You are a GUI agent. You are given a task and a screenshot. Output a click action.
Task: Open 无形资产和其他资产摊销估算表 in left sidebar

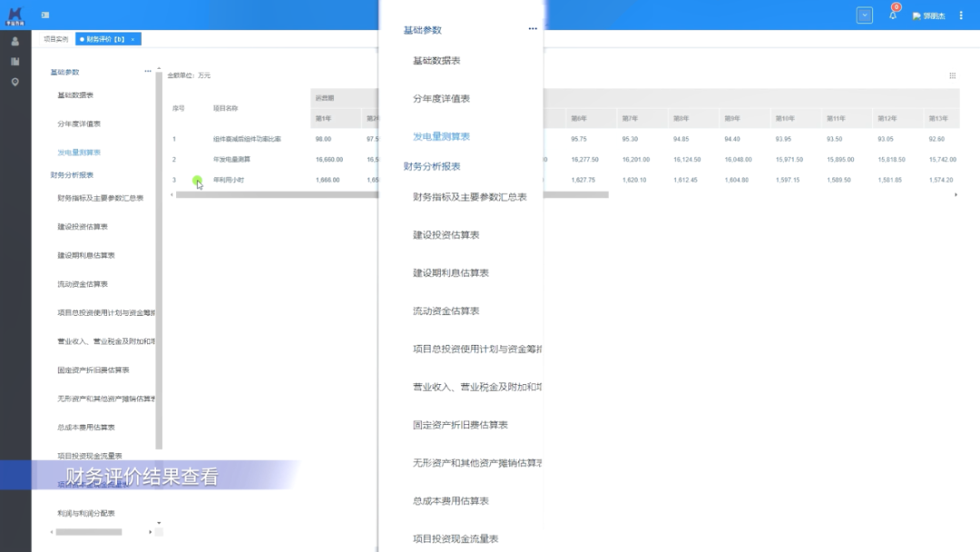click(x=105, y=399)
